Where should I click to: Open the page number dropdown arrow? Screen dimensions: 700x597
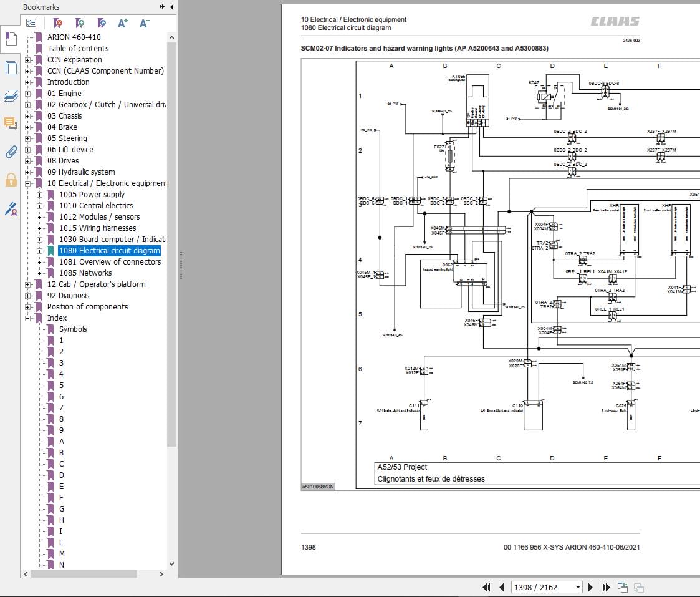coord(578,587)
